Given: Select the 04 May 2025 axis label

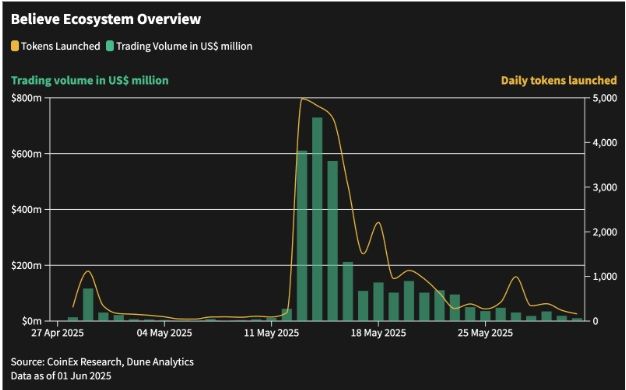Looking at the screenshot, I should [x=164, y=333].
